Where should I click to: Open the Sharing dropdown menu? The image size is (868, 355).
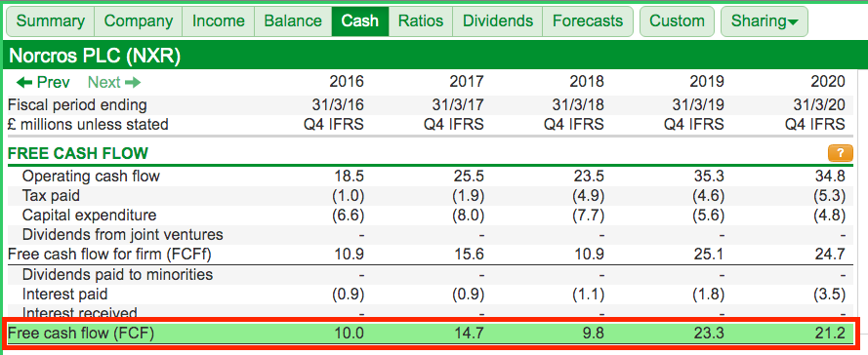tap(765, 21)
